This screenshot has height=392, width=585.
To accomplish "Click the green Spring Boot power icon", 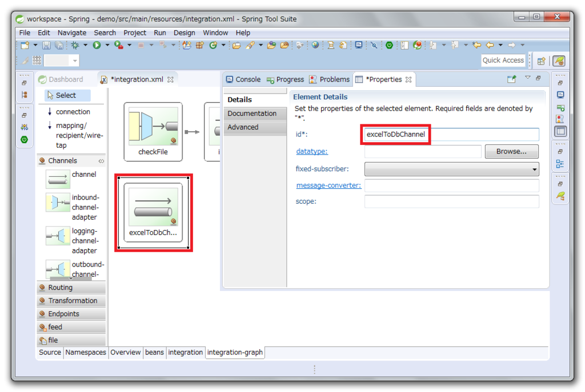I will pos(389,45).
